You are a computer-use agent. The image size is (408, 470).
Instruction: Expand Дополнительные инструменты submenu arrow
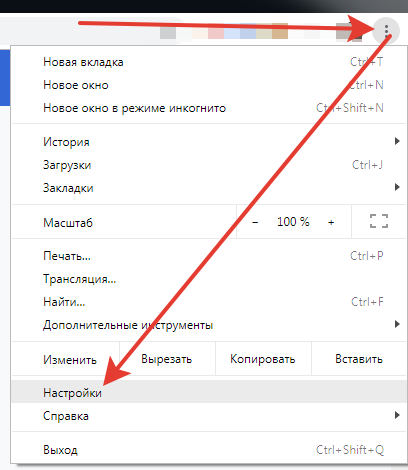tap(397, 324)
